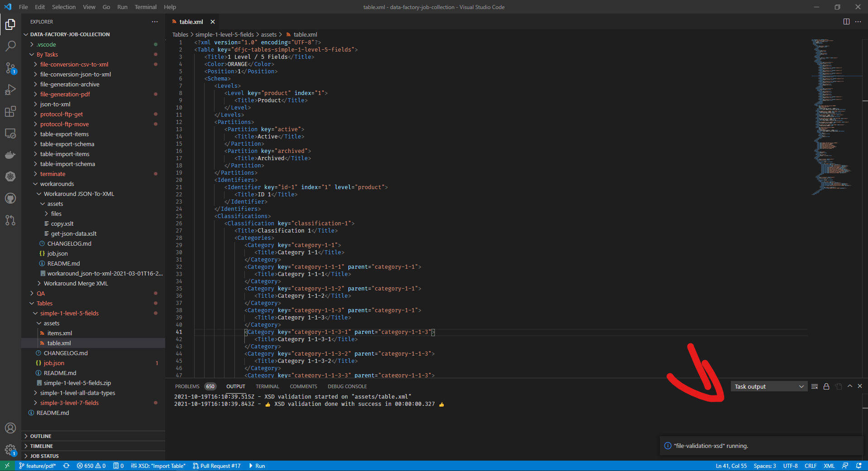Click the Split Editor Right icon

tap(846, 22)
